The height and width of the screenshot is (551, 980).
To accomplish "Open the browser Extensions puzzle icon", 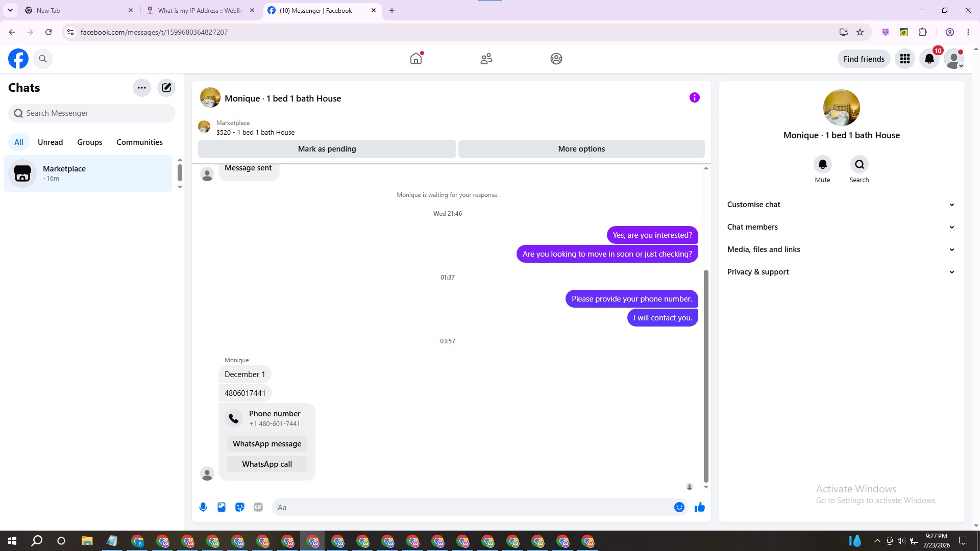I will click(x=922, y=32).
